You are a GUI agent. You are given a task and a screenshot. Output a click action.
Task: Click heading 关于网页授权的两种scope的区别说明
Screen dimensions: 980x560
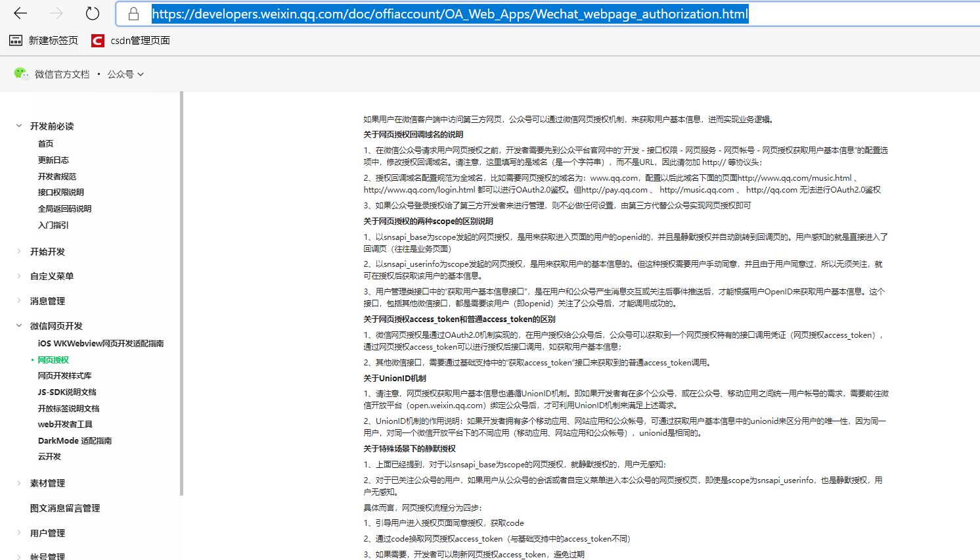pos(428,222)
